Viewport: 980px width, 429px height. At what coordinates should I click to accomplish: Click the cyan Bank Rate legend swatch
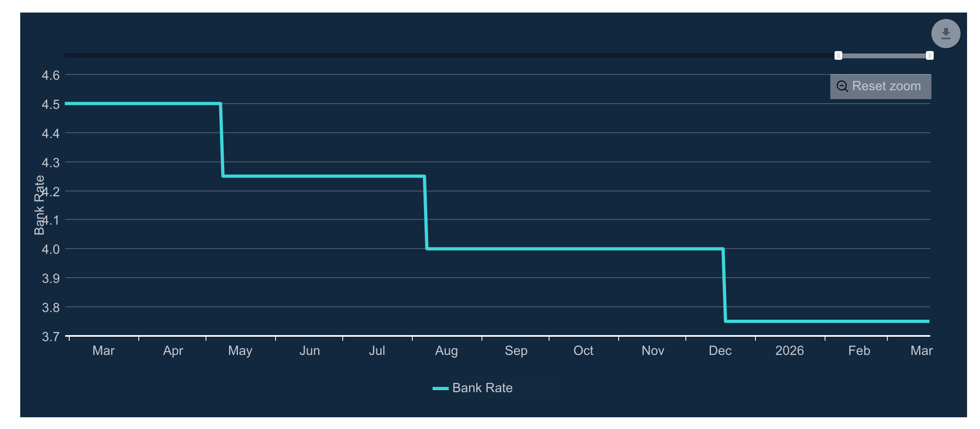click(440, 389)
